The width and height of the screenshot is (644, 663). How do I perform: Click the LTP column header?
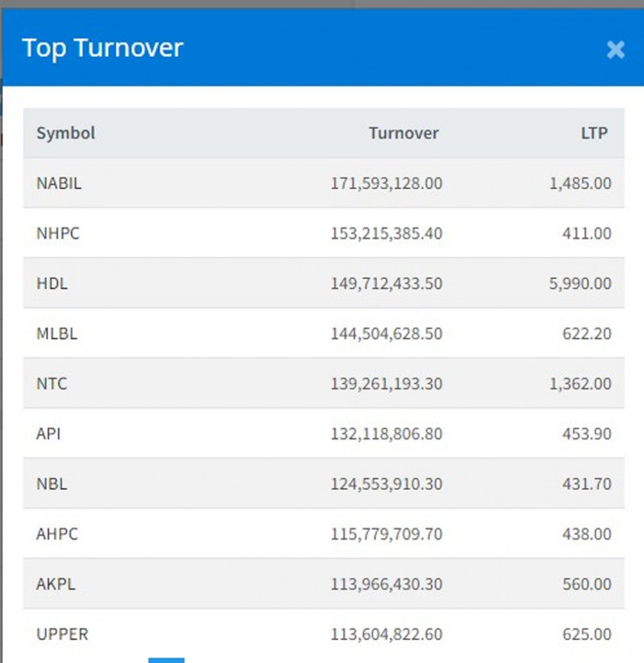coord(594,133)
